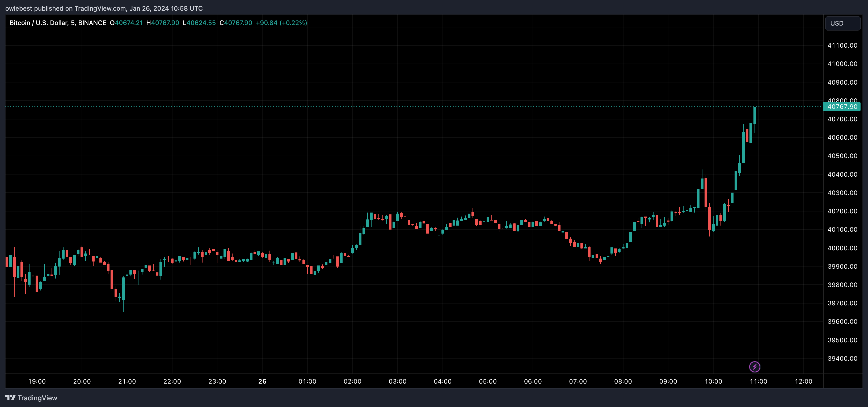Click the 40200.00 price axis label

[842, 211]
